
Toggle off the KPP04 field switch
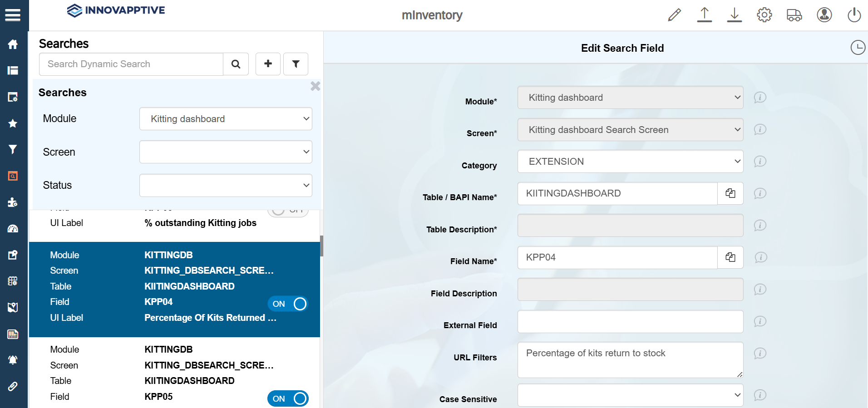(x=288, y=304)
